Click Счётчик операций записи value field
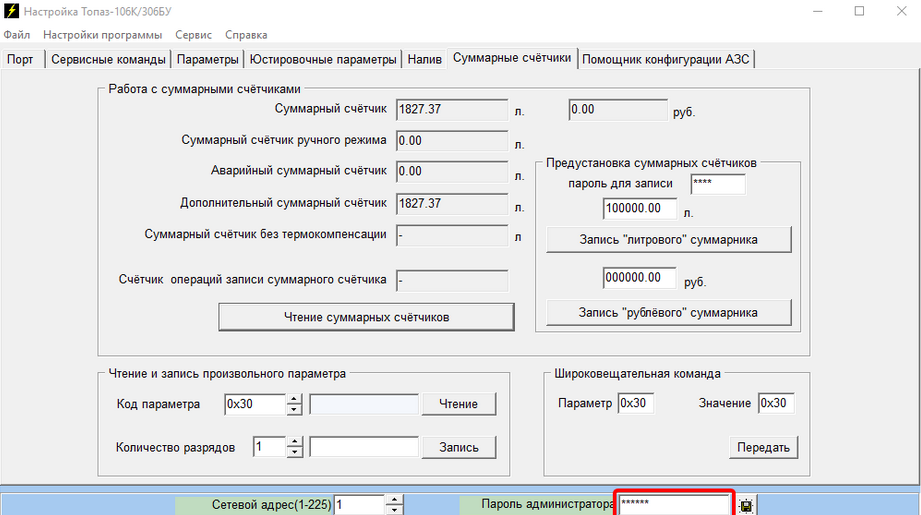The height and width of the screenshot is (515, 921). pyautogui.click(x=452, y=281)
